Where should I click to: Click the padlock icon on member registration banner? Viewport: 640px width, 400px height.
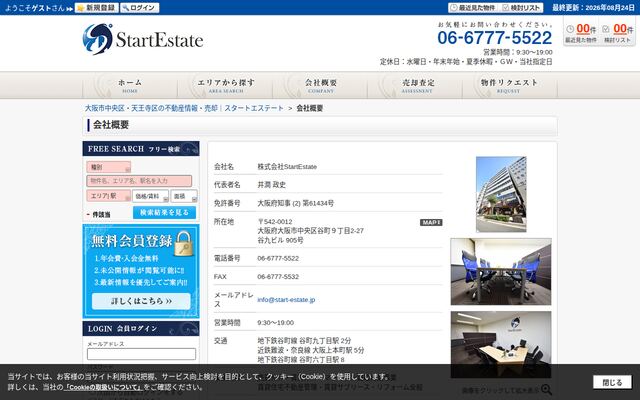[x=184, y=244]
